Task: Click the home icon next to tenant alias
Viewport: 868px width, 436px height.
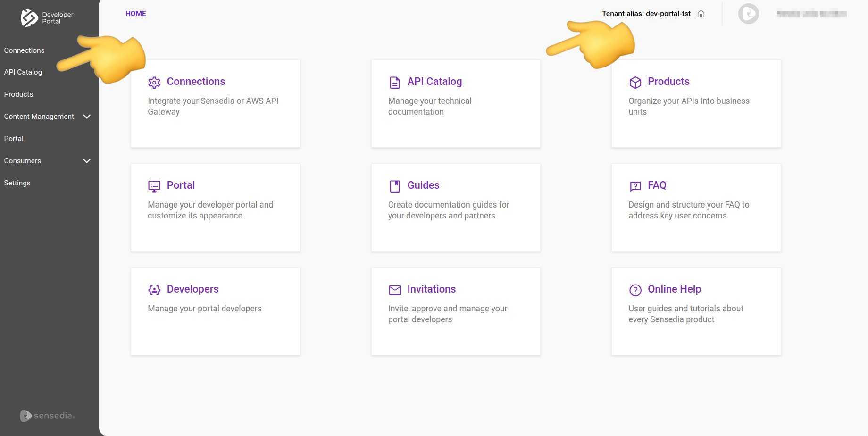Action: (x=701, y=14)
